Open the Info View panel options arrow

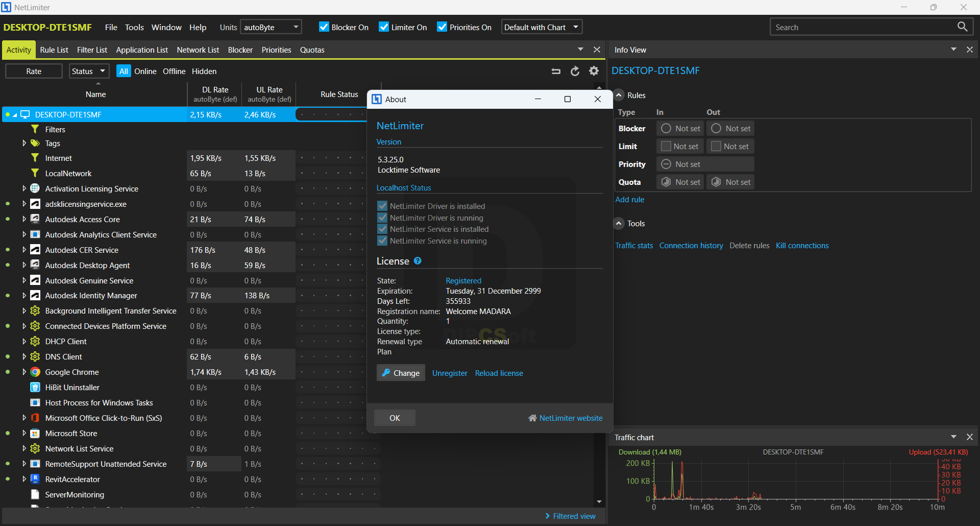click(x=953, y=50)
